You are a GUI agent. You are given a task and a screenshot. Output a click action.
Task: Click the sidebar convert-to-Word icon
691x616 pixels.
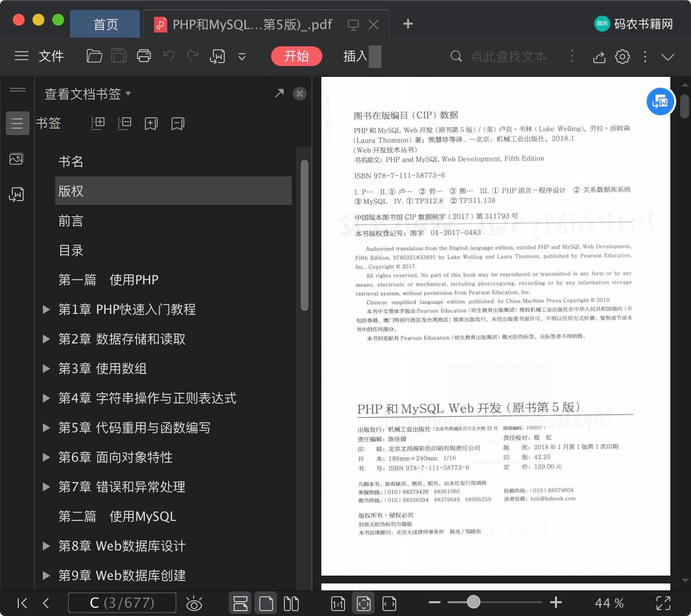16,195
